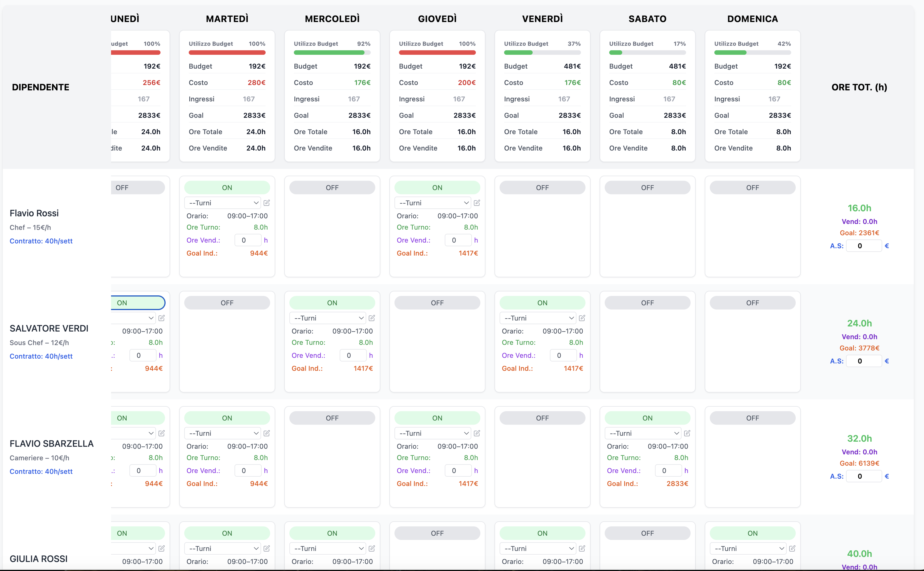Screen dimensions: 924x571
Task: Click edit icon in Flavio Sbarzella's Giovedì shift
Action: 477,433
